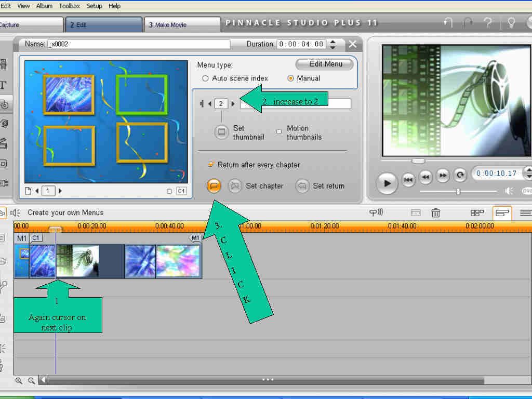532x399 pixels.
Task: Open the disc menu tool in left toolbox
Action: pyautogui.click(x=4, y=104)
